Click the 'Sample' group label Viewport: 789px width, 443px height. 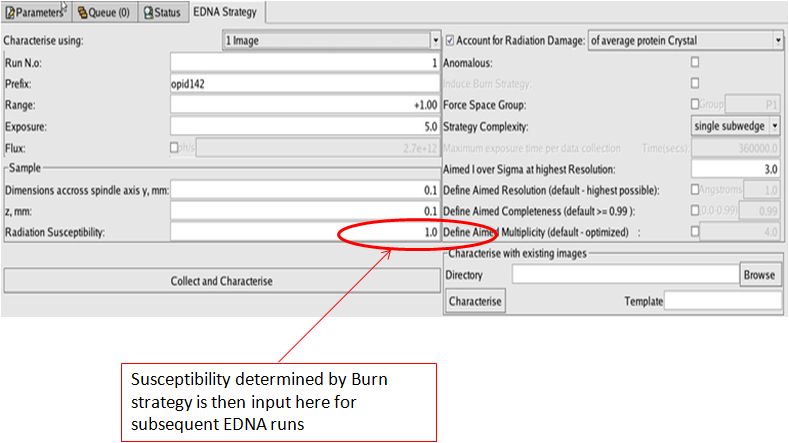[25, 168]
